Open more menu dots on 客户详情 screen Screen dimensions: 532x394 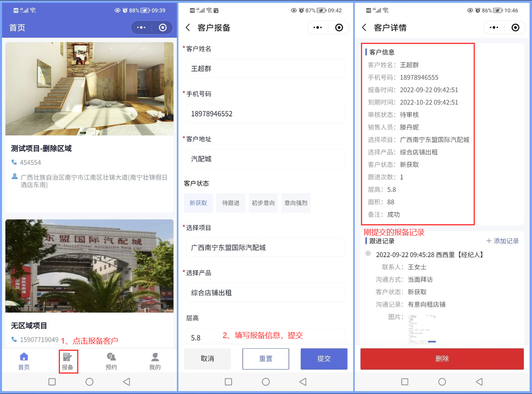pyautogui.click(x=494, y=28)
